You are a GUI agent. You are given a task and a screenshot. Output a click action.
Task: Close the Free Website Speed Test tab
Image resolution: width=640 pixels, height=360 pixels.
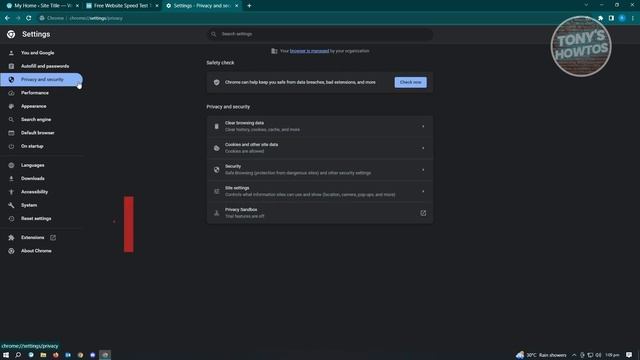tap(157, 6)
